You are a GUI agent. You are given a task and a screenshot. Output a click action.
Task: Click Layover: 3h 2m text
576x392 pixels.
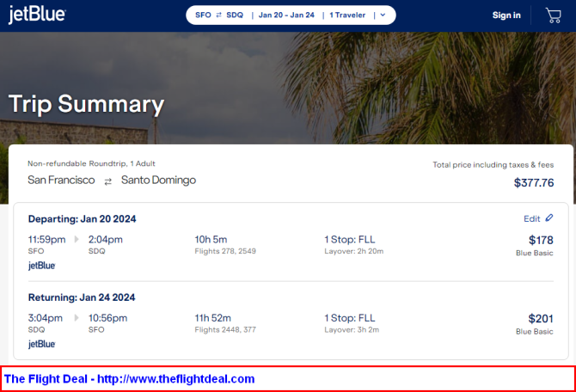pos(352,330)
